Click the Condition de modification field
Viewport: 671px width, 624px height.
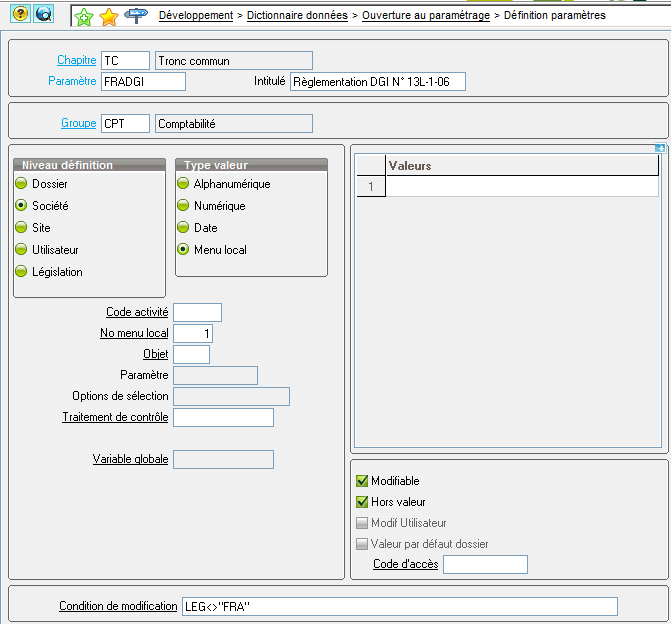tap(400, 606)
